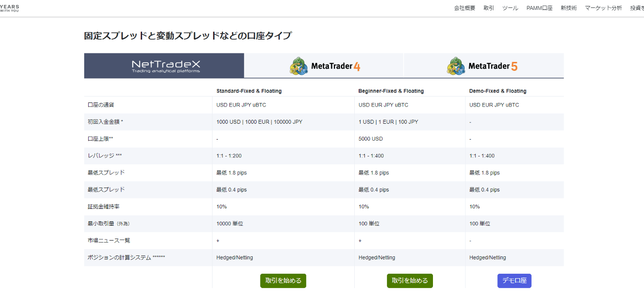
Task: Click the 口座の通貨 row label
Action: pos(101,105)
